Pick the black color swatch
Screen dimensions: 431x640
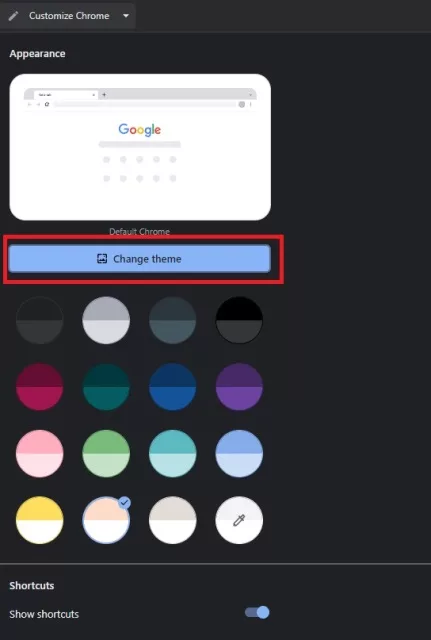pos(239,320)
